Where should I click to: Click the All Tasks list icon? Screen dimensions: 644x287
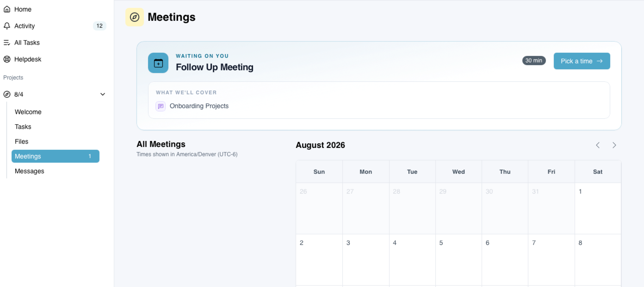[x=7, y=43]
